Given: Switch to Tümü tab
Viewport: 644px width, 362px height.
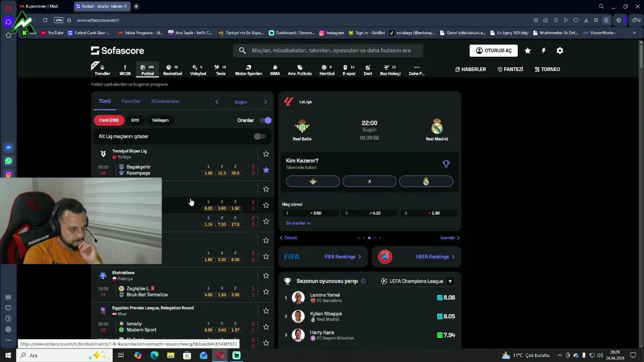Looking at the screenshot, I should [x=105, y=102].
